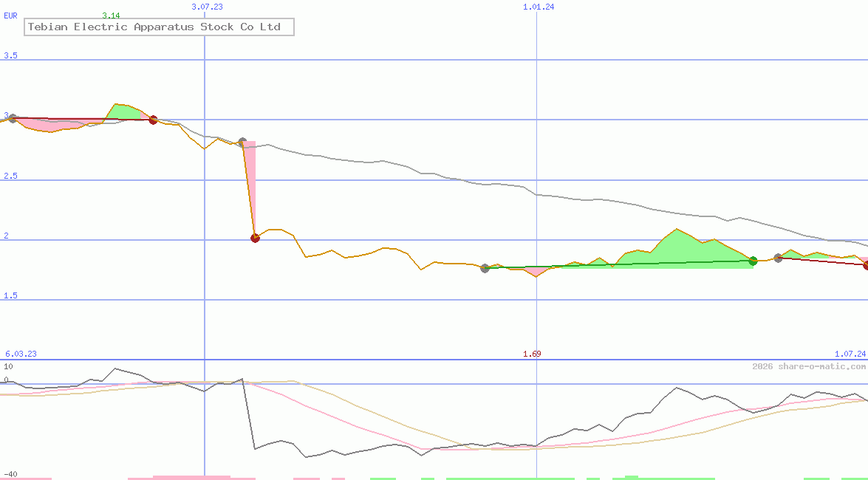Click the EUR currency label
Viewport: 868px width, 480px height.
tap(10, 15)
